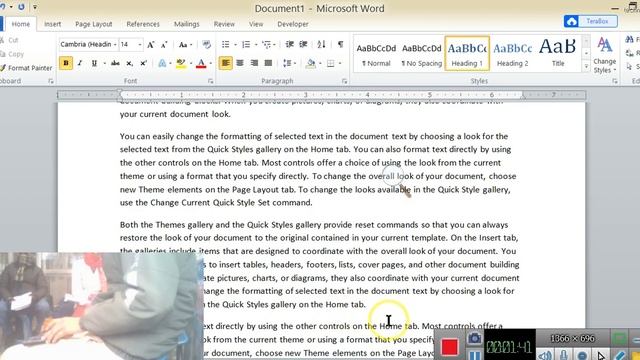
Task: Toggle strikethrough formatting
Action: (115, 63)
